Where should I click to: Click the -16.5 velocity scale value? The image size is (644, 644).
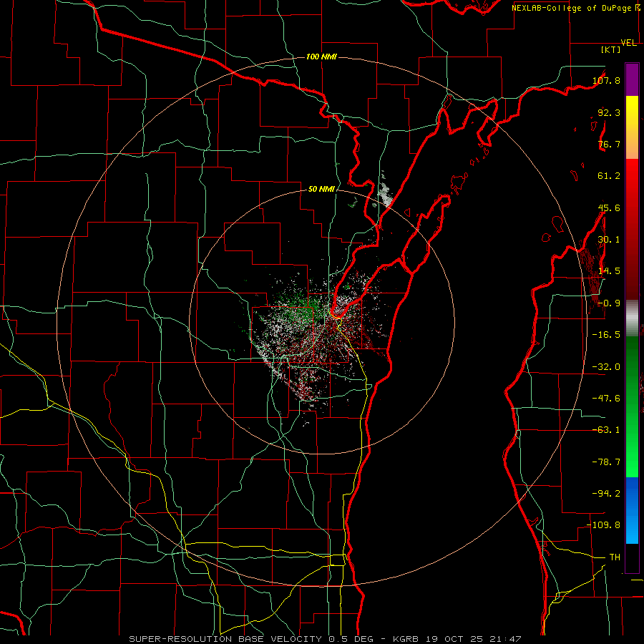[606, 335]
